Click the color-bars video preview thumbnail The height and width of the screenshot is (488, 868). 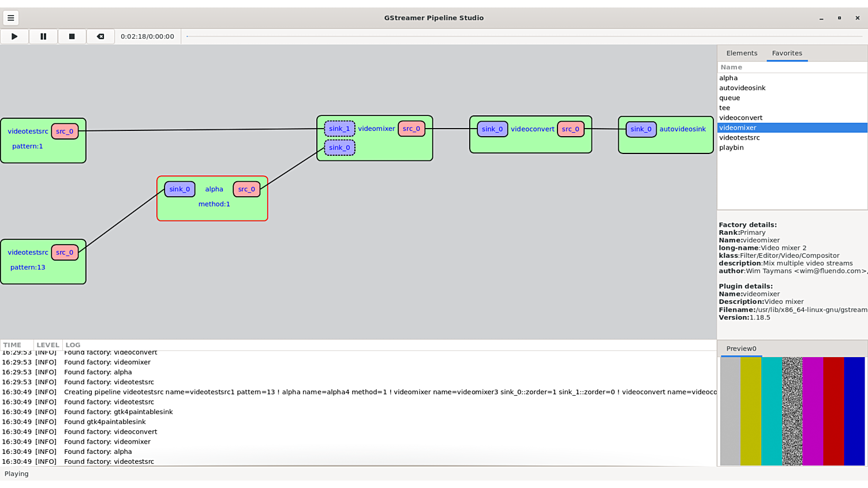[x=792, y=411]
